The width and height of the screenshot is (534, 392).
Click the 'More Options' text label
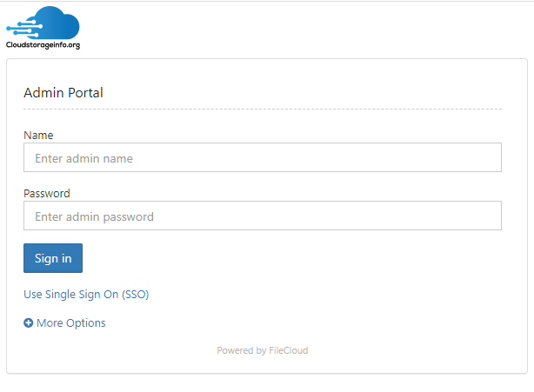pyautogui.click(x=71, y=322)
